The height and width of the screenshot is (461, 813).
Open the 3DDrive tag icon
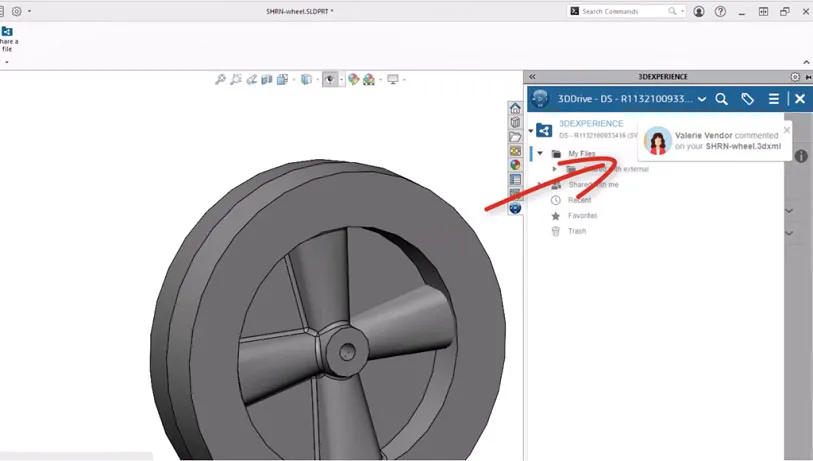click(x=747, y=99)
